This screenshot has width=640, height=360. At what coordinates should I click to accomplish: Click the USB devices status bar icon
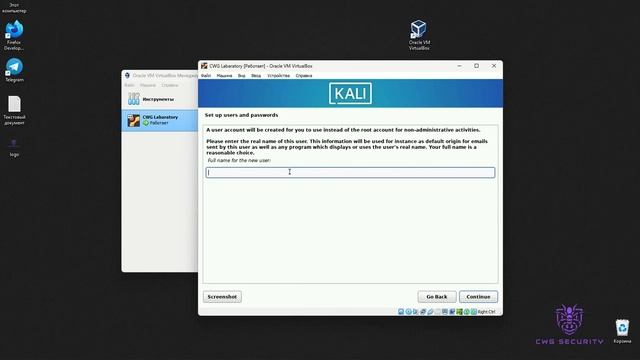430,311
